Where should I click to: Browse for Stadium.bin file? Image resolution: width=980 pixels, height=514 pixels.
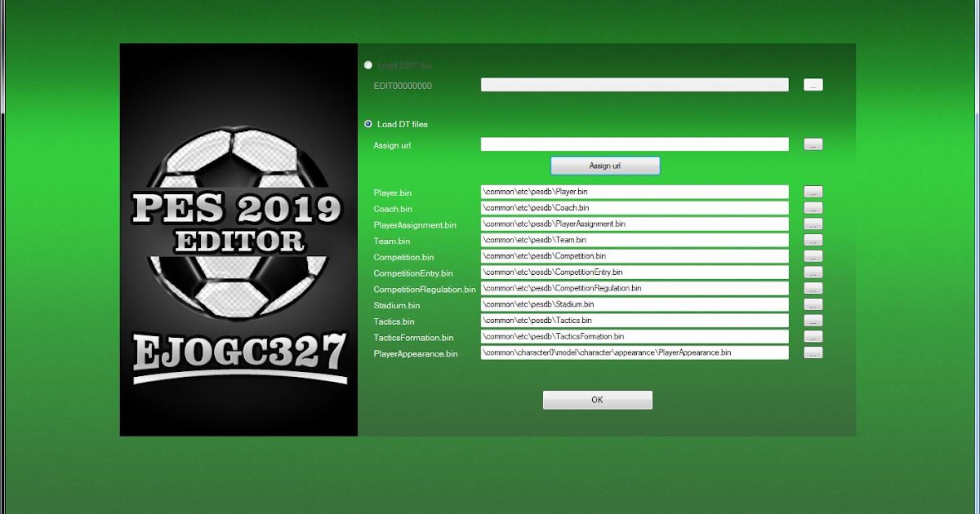coord(813,304)
